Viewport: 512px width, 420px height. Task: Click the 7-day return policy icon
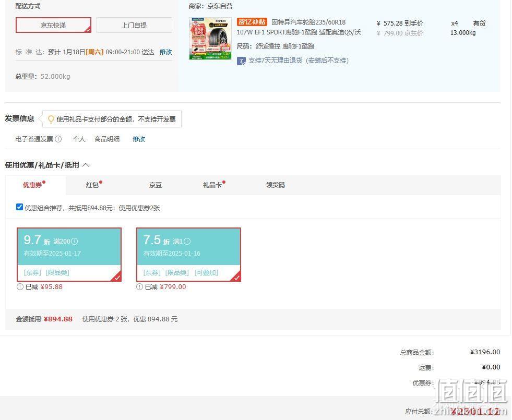(x=241, y=61)
